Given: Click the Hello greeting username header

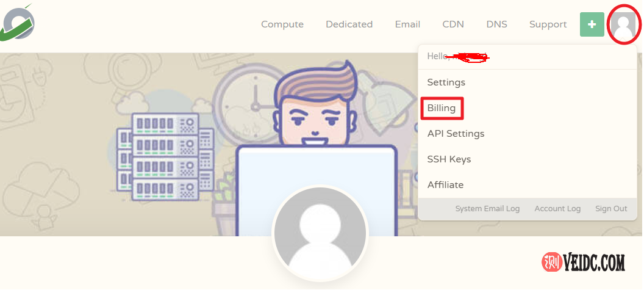Looking at the screenshot, I should click(x=457, y=57).
